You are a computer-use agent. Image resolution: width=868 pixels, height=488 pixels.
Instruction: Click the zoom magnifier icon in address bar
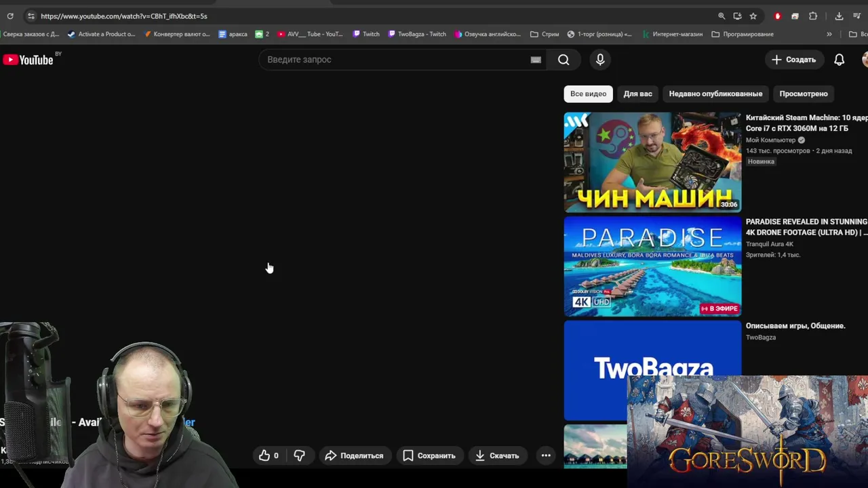[x=722, y=16]
